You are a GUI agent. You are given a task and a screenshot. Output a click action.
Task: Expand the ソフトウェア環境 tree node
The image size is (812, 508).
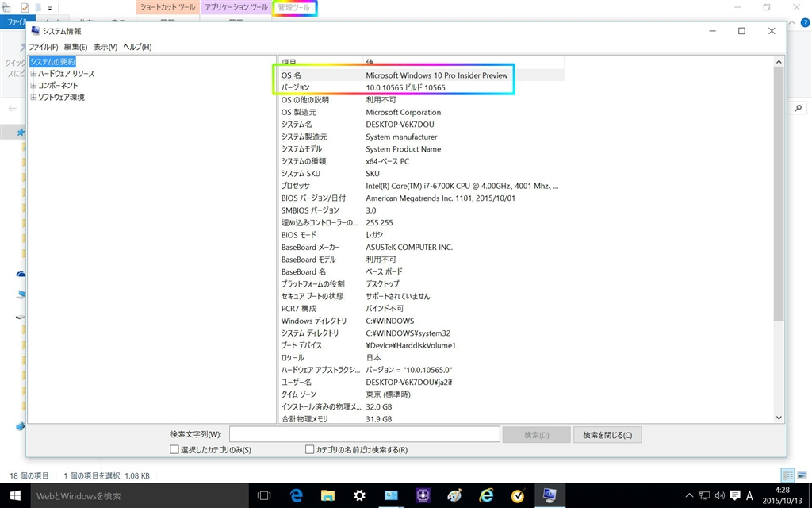(33, 98)
